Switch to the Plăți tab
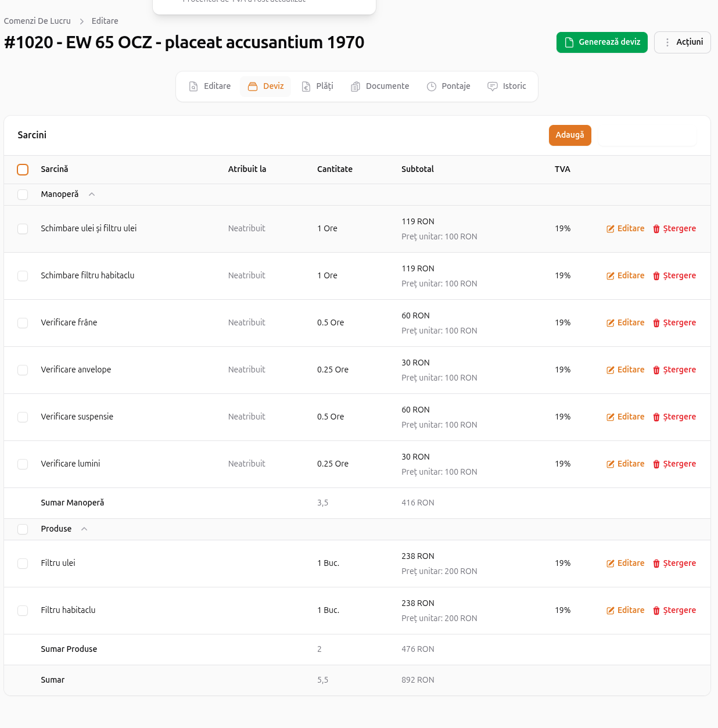Image resolution: width=718 pixels, height=728 pixels. point(317,87)
